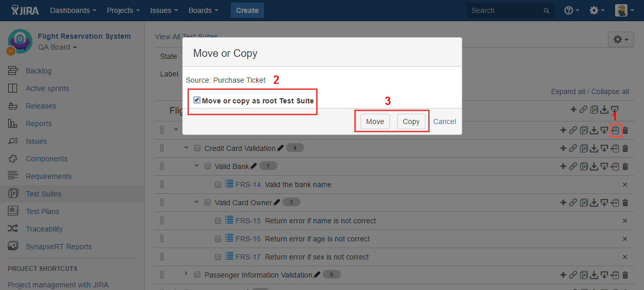Tick the Credit Card Validation checkbox
The image size is (644, 290).
point(197,148)
